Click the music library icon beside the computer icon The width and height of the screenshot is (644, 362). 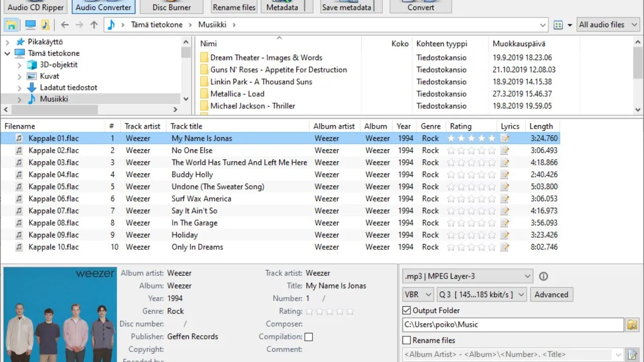pos(45,25)
